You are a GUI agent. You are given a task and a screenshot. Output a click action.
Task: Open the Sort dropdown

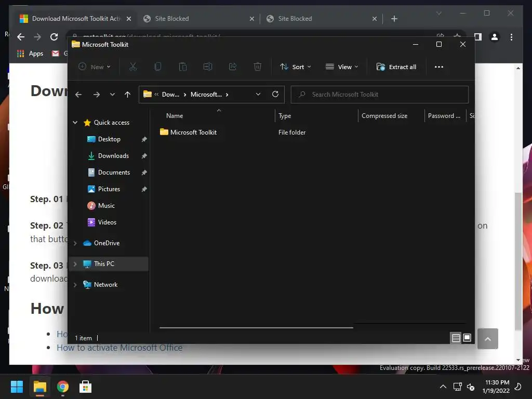(x=295, y=67)
